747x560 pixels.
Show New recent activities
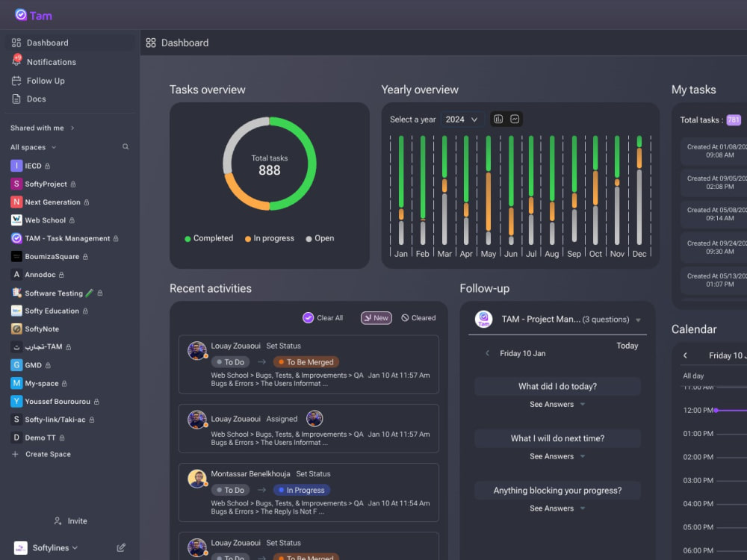(376, 317)
